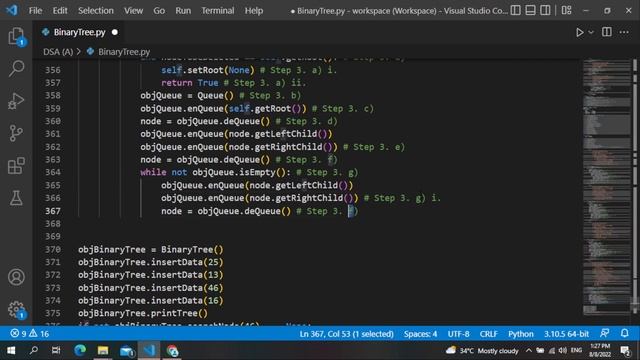The image size is (640, 360).
Task: Open Windows action center notifications
Action: [625, 351]
